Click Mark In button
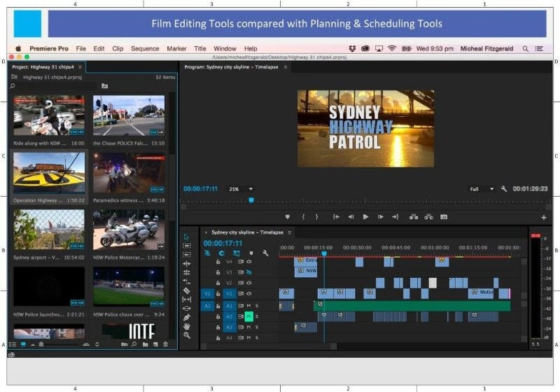Screen dimensions: 560x392 pyautogui.click(x=303, y=217)
